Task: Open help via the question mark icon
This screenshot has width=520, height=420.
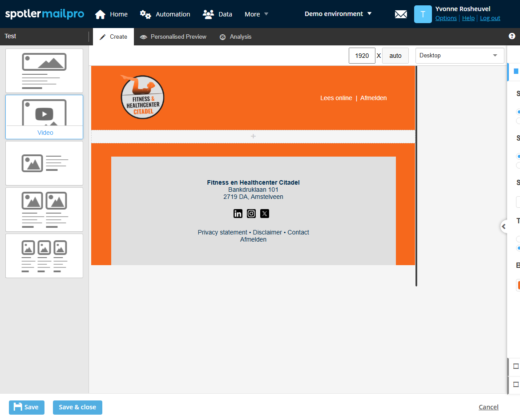Action: coord(512,36)
